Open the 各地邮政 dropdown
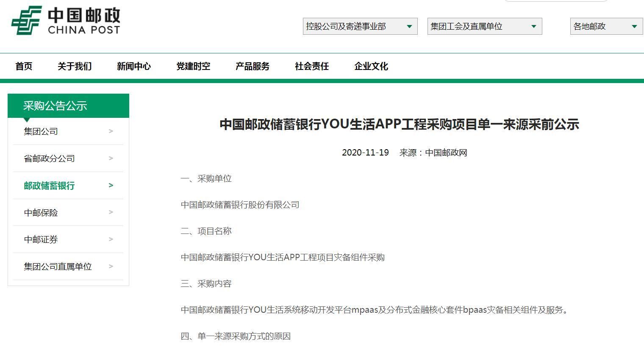644x353 pixels. point(606,26)
